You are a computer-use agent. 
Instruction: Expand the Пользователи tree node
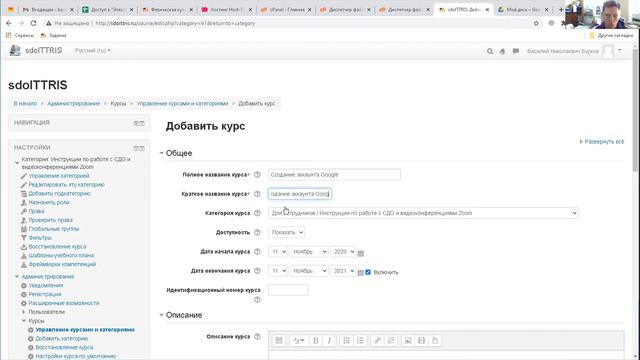tap(24, 312)
